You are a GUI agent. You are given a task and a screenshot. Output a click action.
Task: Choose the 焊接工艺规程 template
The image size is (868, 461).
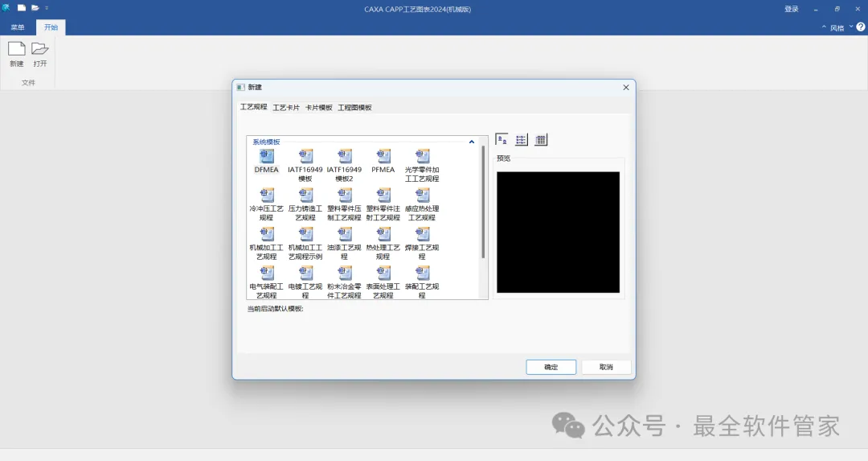(422, 243)
